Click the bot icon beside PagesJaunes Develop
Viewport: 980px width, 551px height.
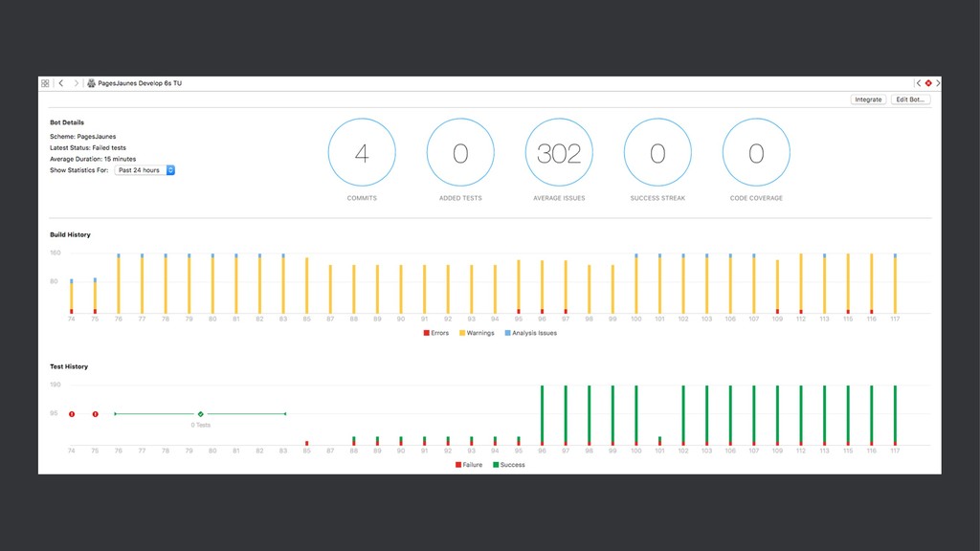(91, 83)
